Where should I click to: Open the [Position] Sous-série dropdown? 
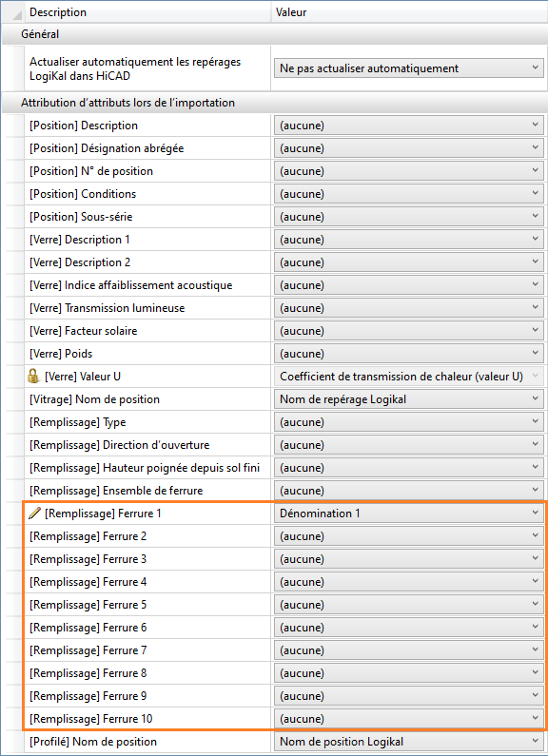(408, 217)
